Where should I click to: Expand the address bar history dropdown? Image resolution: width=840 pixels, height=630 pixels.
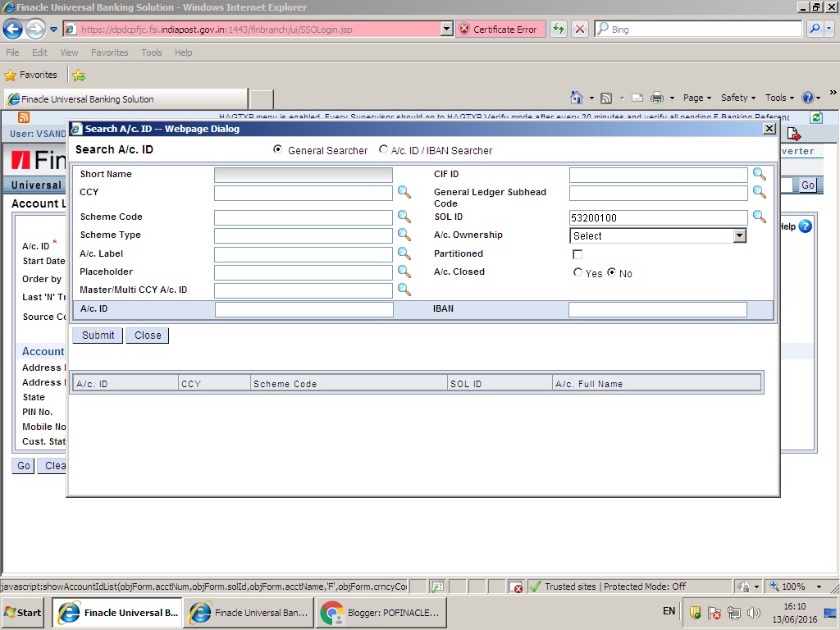coord(446,28)
